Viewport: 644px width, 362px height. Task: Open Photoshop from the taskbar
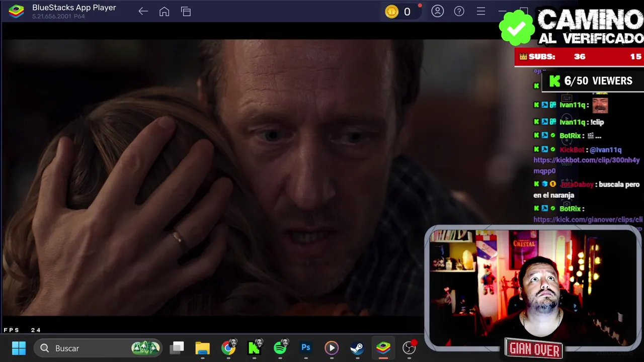[x=306, y=348]
